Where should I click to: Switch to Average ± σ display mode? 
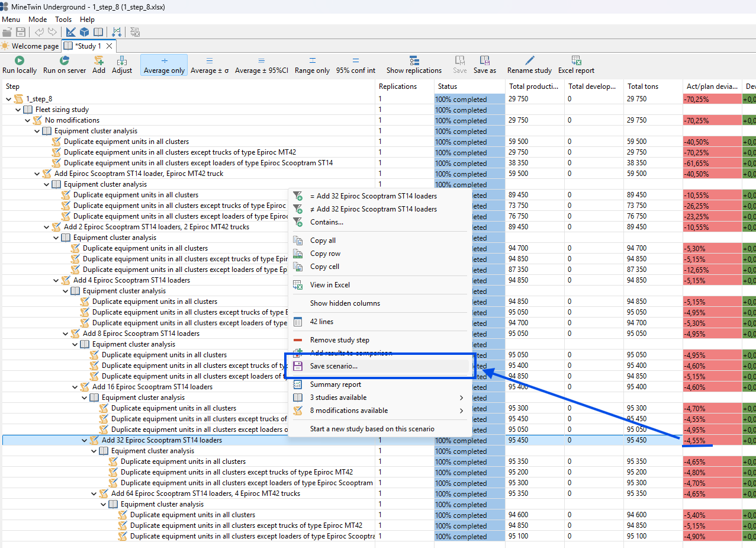pos(210,65)
